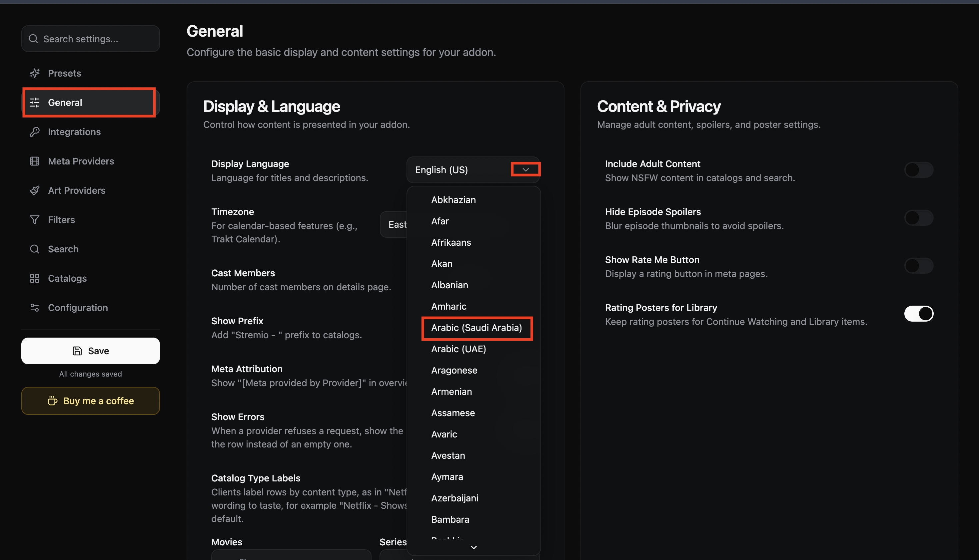
Task: Click the scroll-down chevron in language list
Action: [x=474, y=547]
